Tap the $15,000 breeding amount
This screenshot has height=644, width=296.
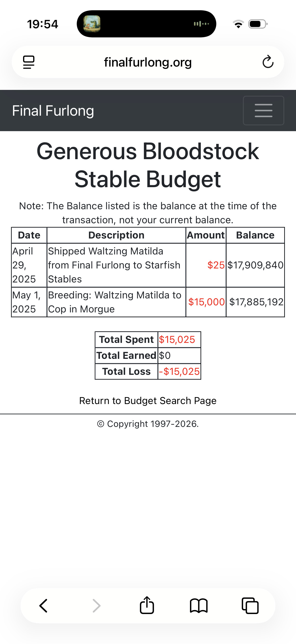206,302
